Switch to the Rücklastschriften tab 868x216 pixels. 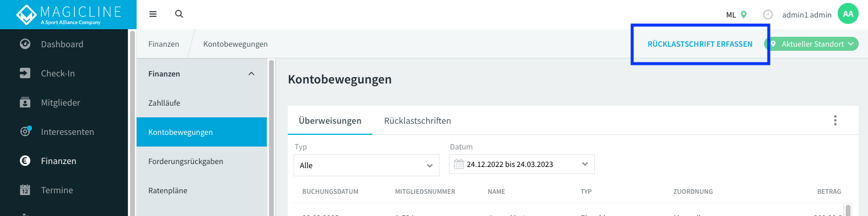[x=417, y=120]
